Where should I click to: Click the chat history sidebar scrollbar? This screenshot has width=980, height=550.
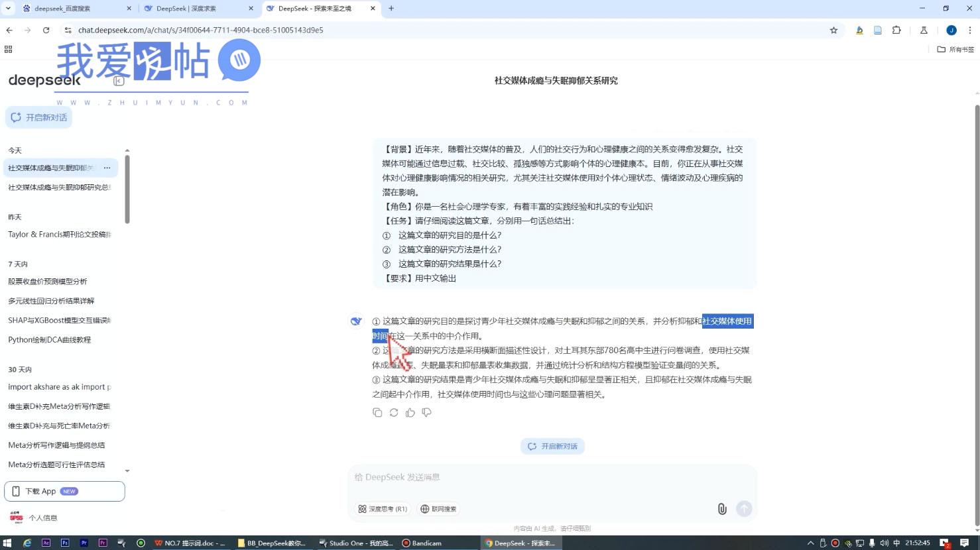pos(127,189)
